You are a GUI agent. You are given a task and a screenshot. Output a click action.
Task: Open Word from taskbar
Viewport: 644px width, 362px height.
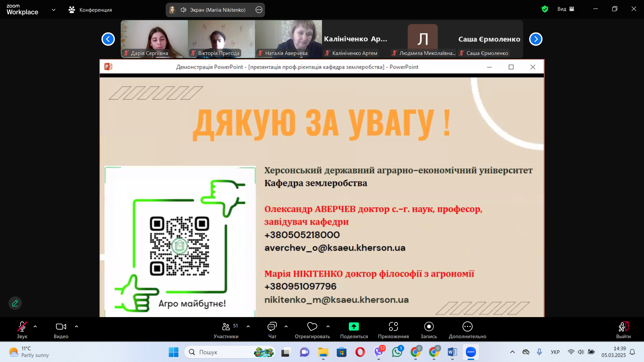pos(452,352)
